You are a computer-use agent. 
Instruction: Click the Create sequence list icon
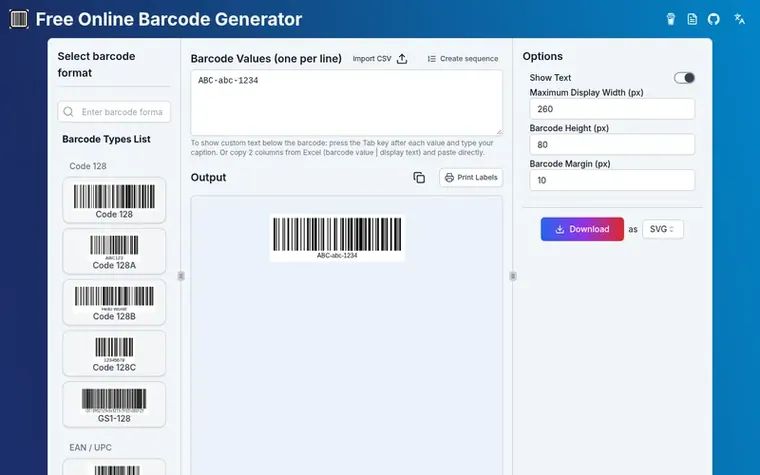coord(431,59)
